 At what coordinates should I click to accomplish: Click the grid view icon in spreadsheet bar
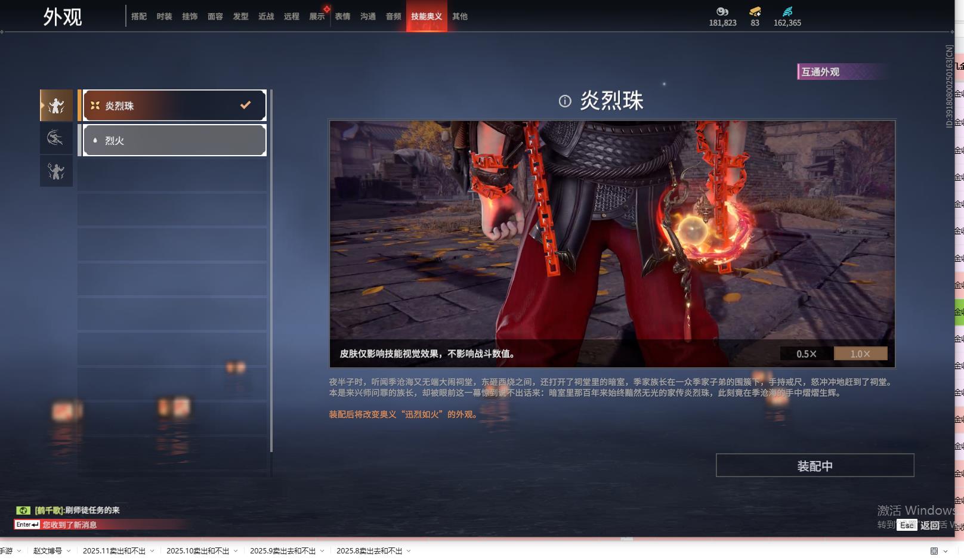[x=934, y=551]
